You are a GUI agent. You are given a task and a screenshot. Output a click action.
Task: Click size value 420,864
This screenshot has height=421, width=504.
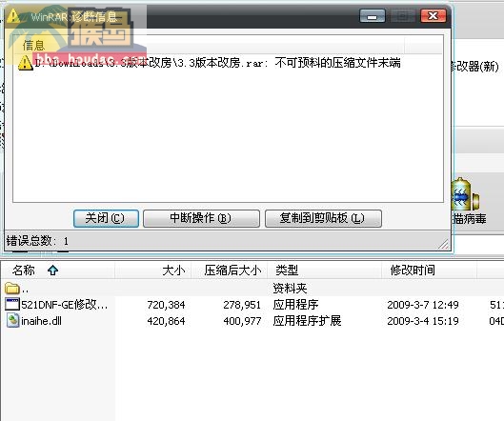pos(166,321)
